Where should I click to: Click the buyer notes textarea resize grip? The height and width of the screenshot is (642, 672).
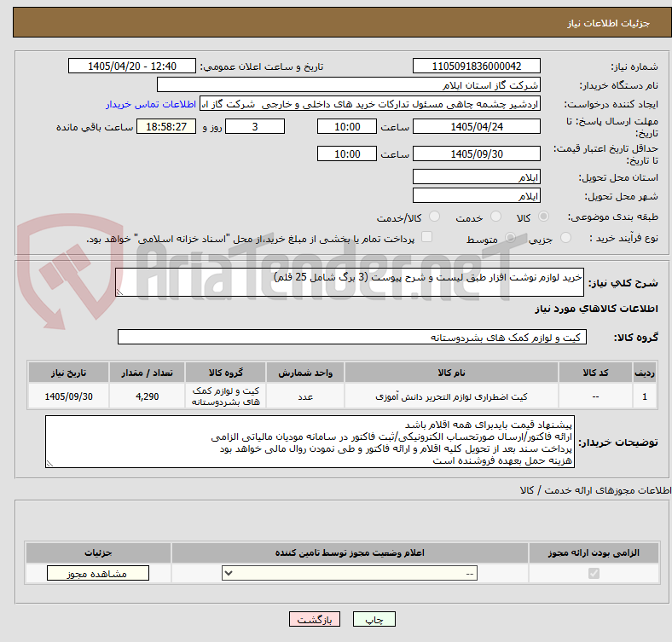tap(49, 463)
